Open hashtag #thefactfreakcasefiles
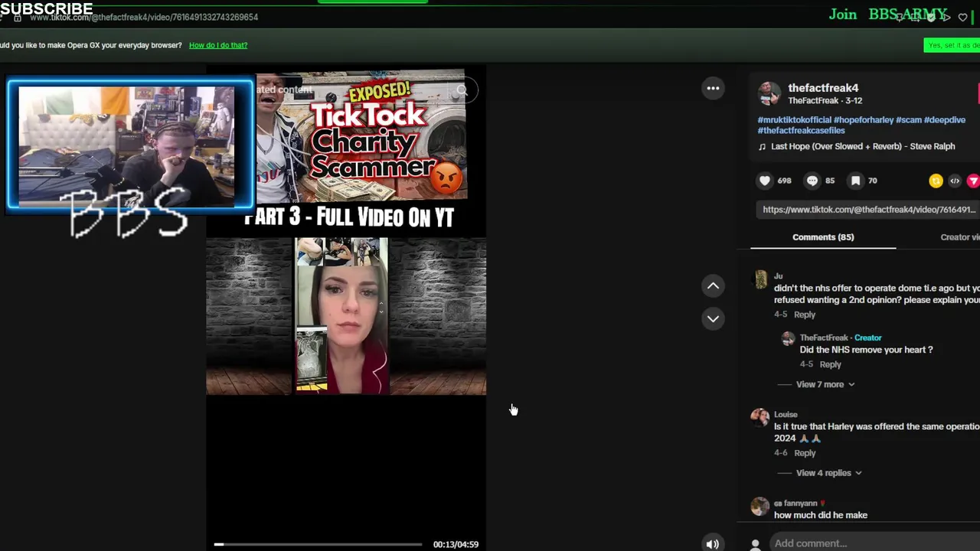Viewport: 980px width, 551px height. 801,131
